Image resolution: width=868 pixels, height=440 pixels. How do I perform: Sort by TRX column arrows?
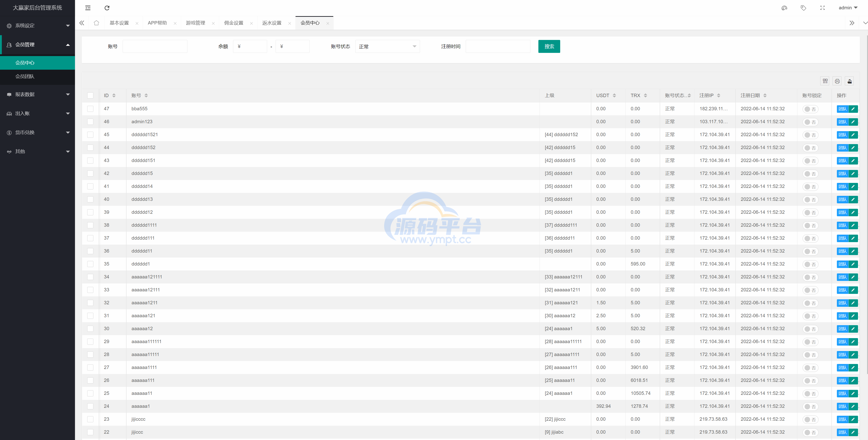coord(645,96)
